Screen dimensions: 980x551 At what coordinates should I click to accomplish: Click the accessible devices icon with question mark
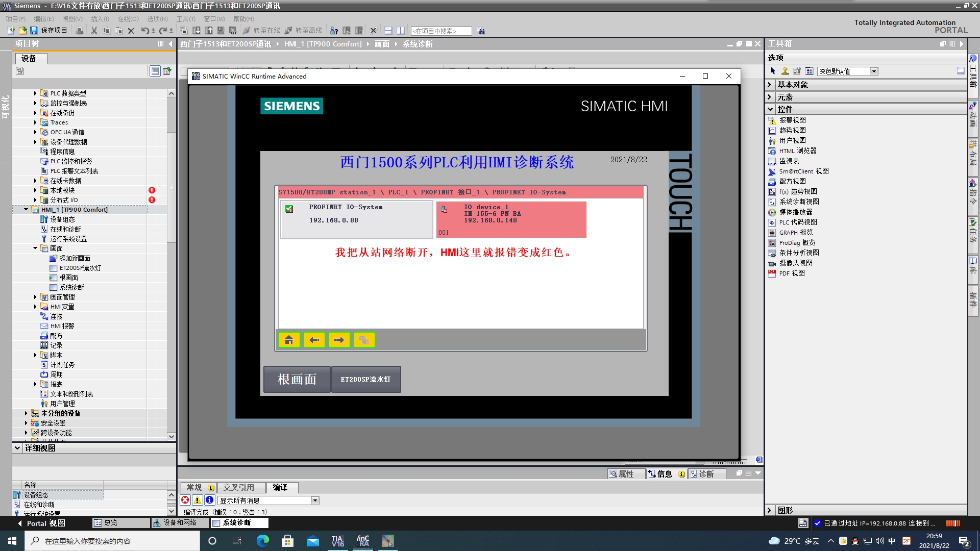pos(334,31)
